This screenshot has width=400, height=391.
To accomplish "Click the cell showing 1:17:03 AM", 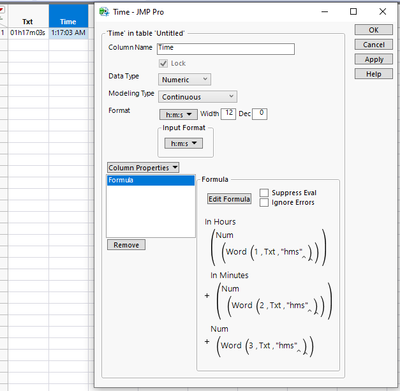I will click(x=68, y=33).
